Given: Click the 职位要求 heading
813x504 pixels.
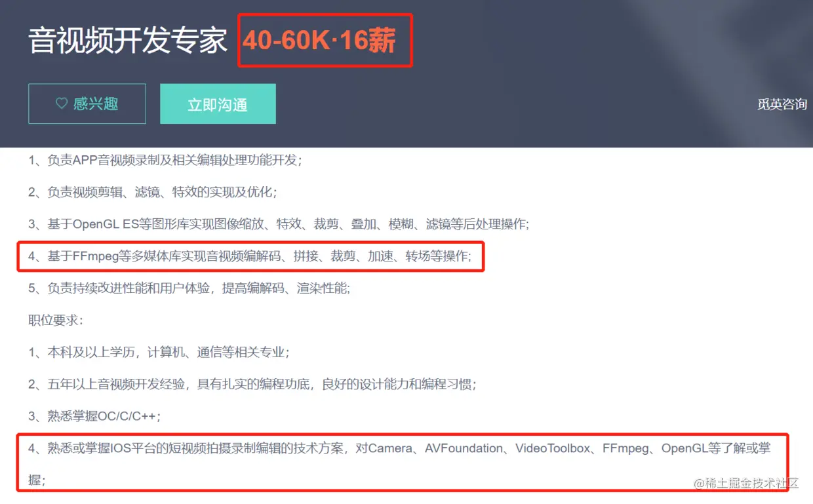Looking at the screenshot, I should pyautogui.click(x=56, y=320).
